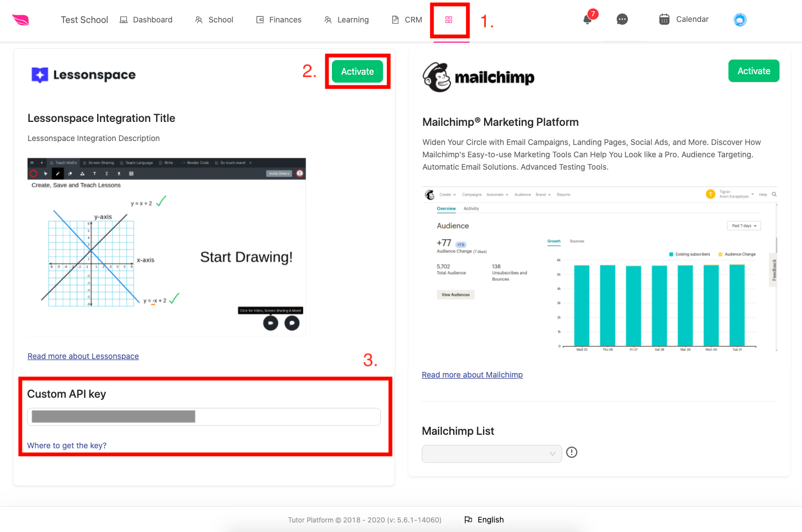Click the Mailchimp List label
This screenshot has height=532, width=802.
pos(458,431)
